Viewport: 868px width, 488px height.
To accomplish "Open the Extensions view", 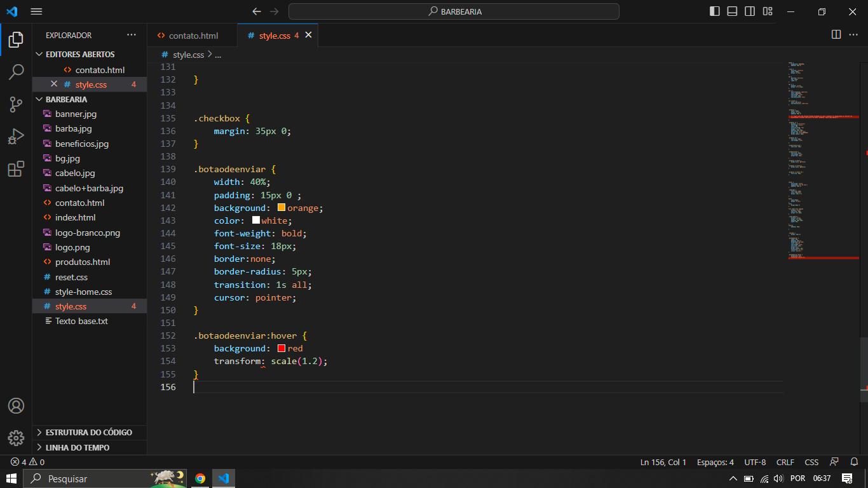I will (x=16, y=169).
